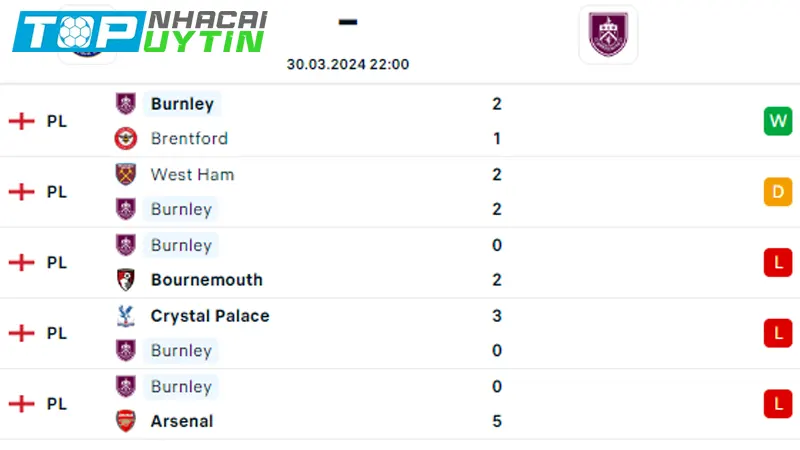Open the Crystal Palace team link
This screenshot has width=800, height=450.
point(210,316)
